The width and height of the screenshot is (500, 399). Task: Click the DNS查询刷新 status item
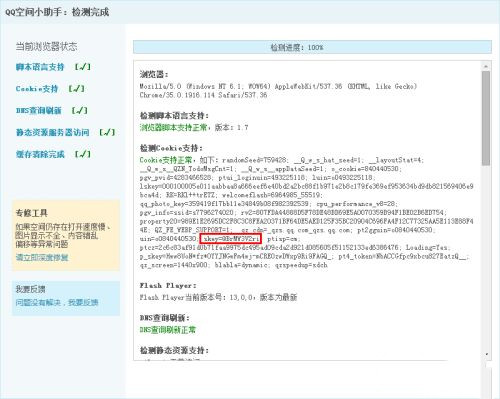(x=39, y=110)
